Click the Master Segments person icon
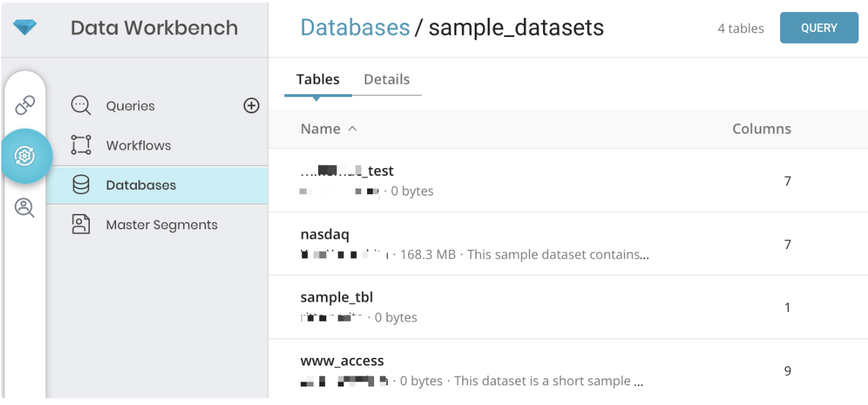868x405 pixels. click(x=81, y=225)
